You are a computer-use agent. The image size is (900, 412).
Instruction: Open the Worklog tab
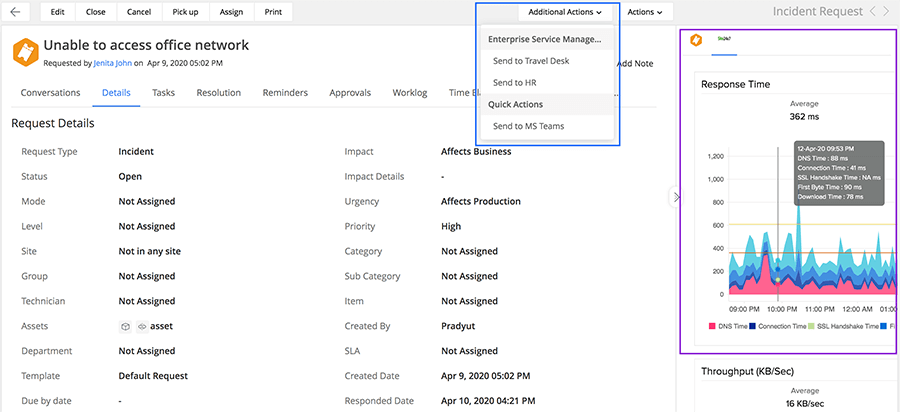pos(410,93)
